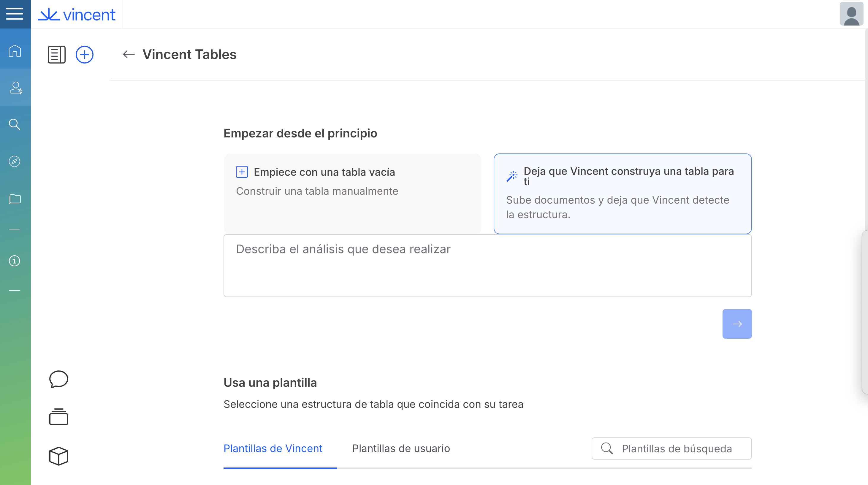Open the chat bubble icon

(x=59, y=379)
